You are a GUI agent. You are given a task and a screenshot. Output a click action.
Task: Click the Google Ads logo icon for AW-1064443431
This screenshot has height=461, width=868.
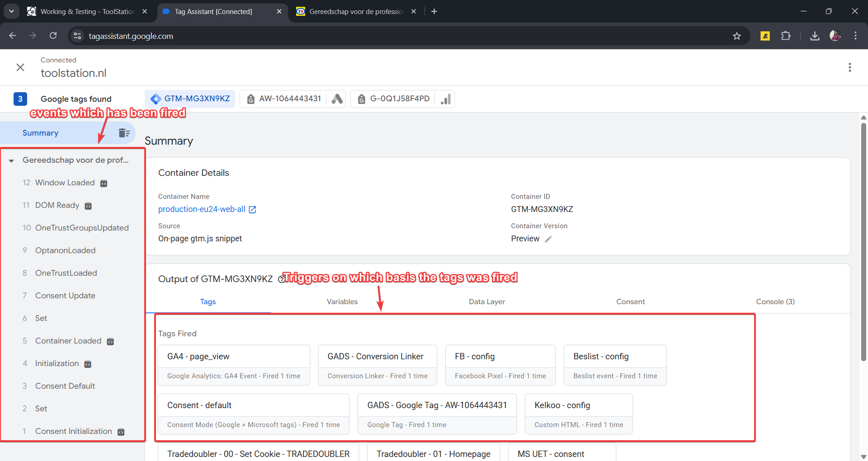(x=337, y=99)
